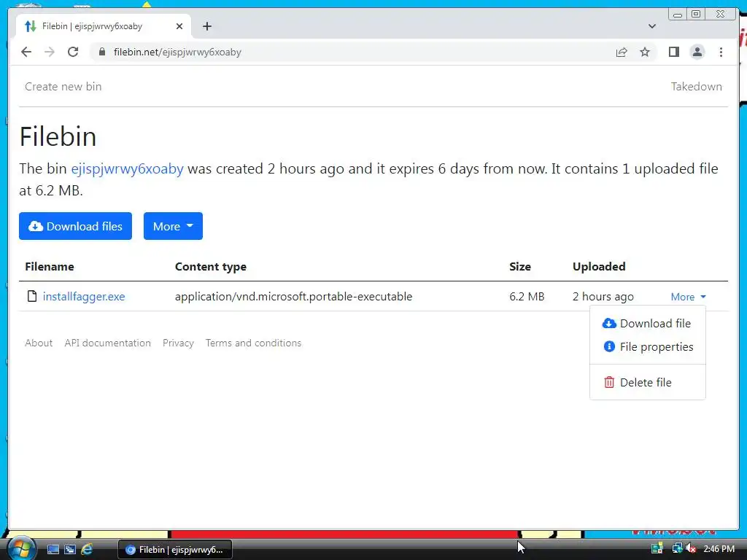The height and width of the screenshot is (560, 747).
Task: Click the browser forward arrow
Action: tap(50, 52)
